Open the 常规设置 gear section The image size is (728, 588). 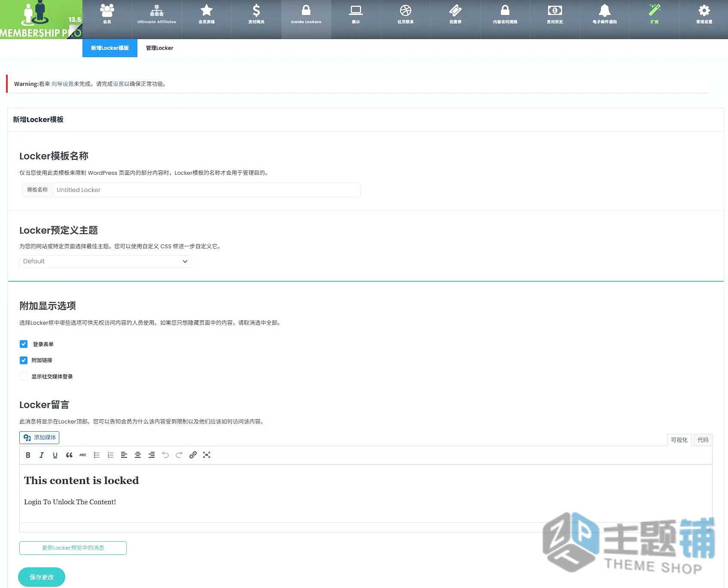[704, 19]
